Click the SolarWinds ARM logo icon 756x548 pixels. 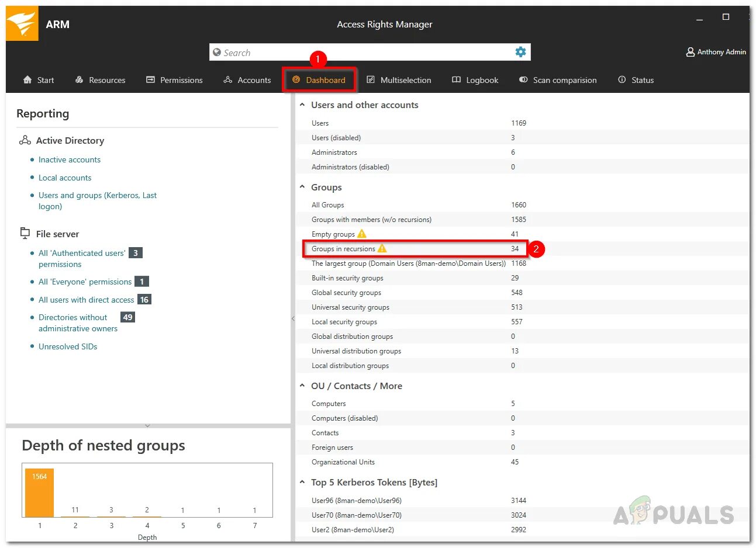[22, 23]
